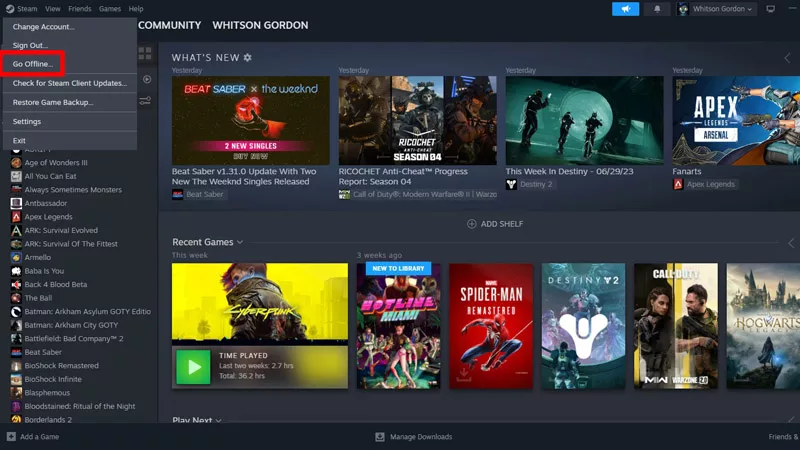Choose Check for Steam Client Updates
Image resolution: width=800 pixels, height=450 pixels.
tap(70, 83)
